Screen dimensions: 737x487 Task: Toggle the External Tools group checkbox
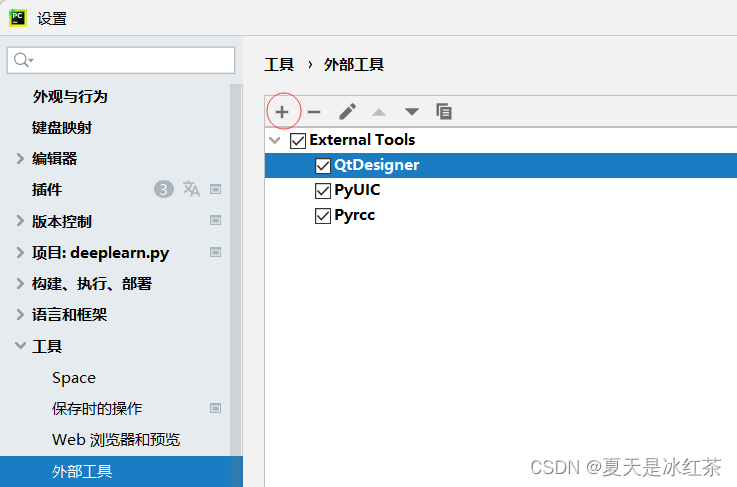coord(298,141)
